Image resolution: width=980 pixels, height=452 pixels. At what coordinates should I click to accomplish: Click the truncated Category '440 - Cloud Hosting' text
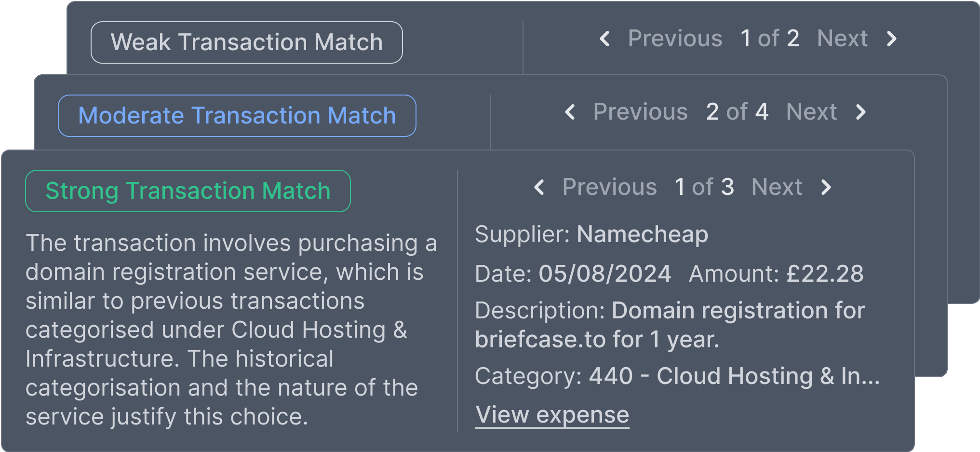(734, 376)
